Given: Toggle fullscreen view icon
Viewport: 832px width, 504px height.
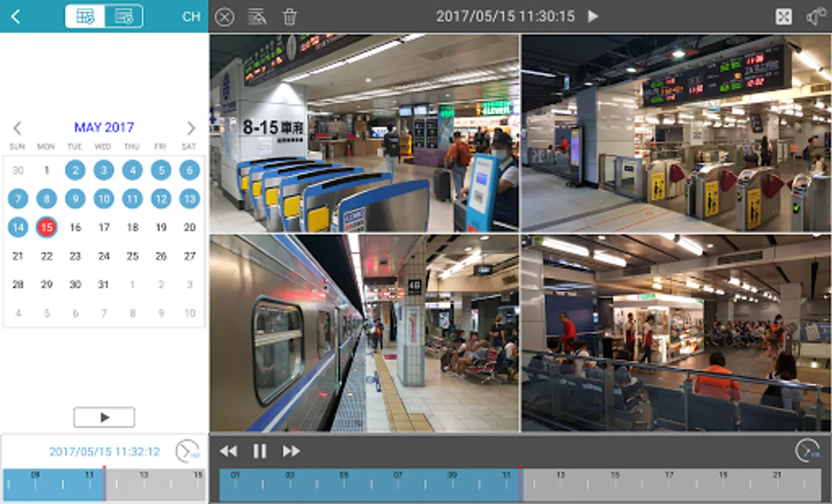Looking at the screenshot, I should 784,17.
